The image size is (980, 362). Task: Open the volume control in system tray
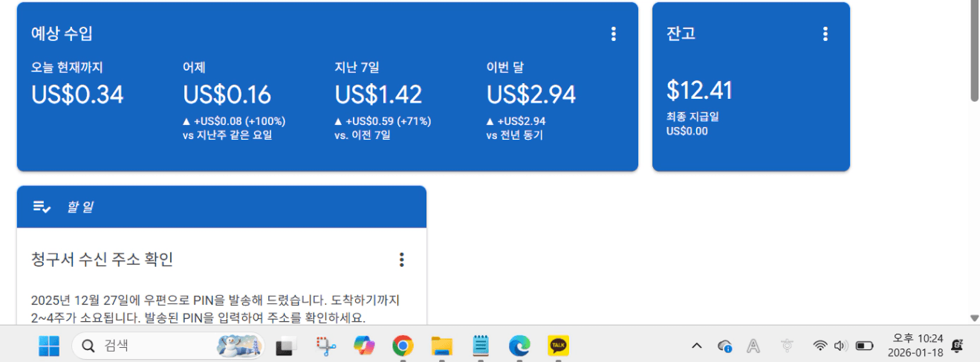841,346
